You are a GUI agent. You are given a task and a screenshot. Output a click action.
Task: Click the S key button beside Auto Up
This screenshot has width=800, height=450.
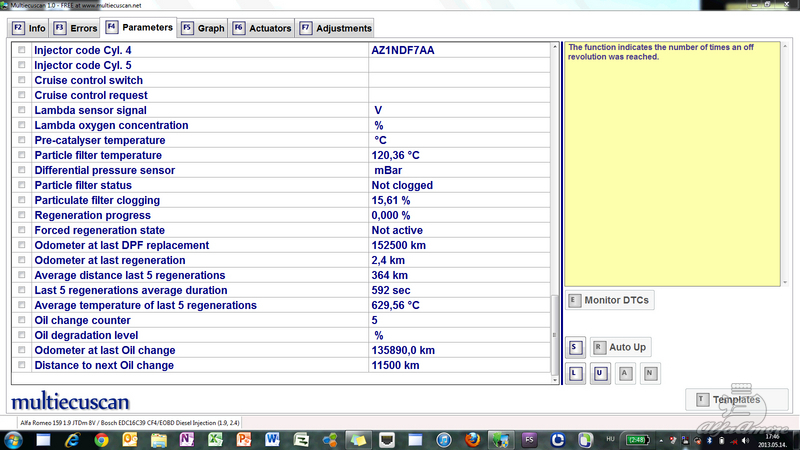click(x=575, y=347)
